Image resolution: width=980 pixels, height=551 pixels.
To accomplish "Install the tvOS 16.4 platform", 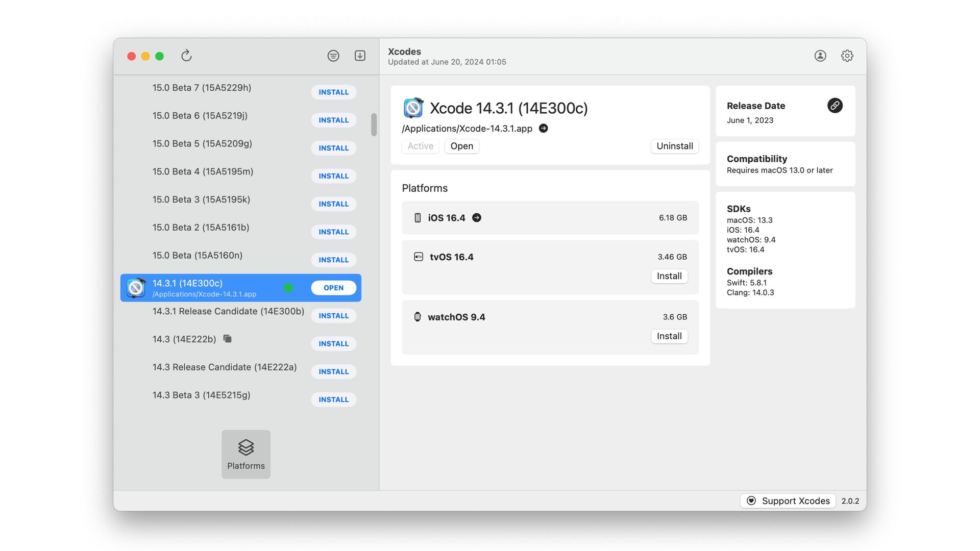I will pyautogui.click(x=669, y=276).
